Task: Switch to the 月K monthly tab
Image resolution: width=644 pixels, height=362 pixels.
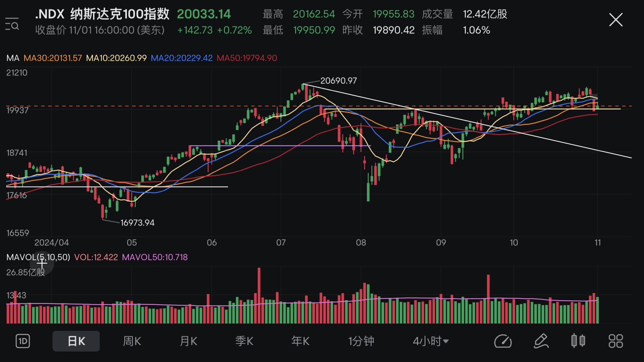Action: (189, 341)
